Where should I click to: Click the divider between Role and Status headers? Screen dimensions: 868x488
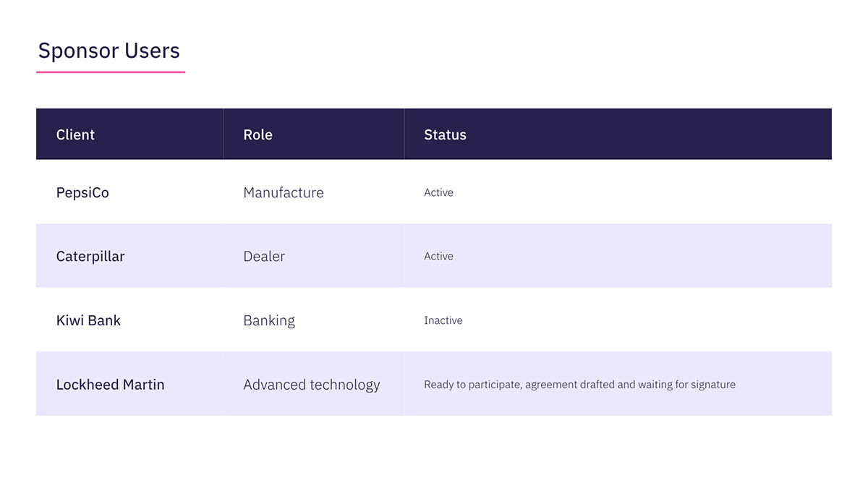[x=404, y=134]
